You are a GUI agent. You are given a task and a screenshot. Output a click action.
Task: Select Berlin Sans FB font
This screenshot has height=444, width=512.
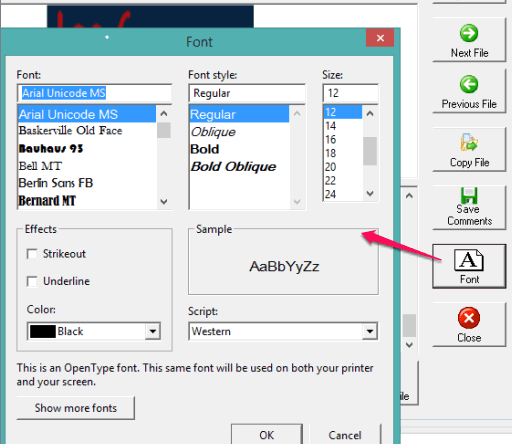pyautogui.click(x=87, y=183)
